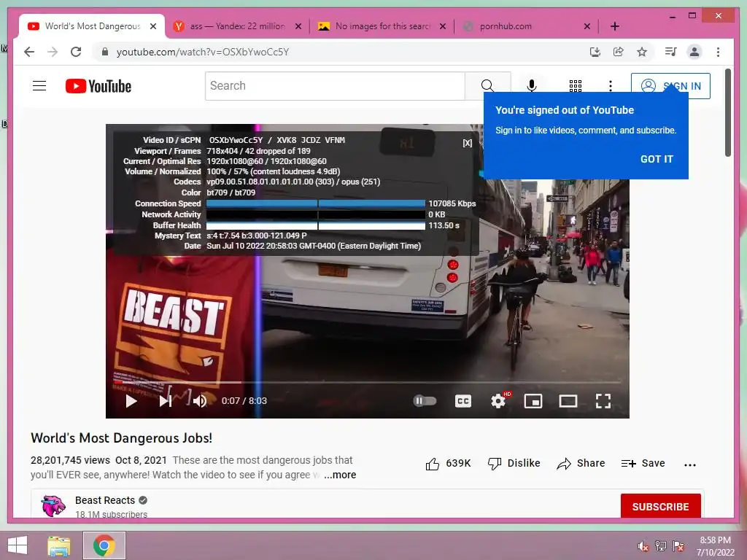The height and width of the screenshot is (560, 747).
Task: Bookmark this page with star
Action: click(642, 52)
